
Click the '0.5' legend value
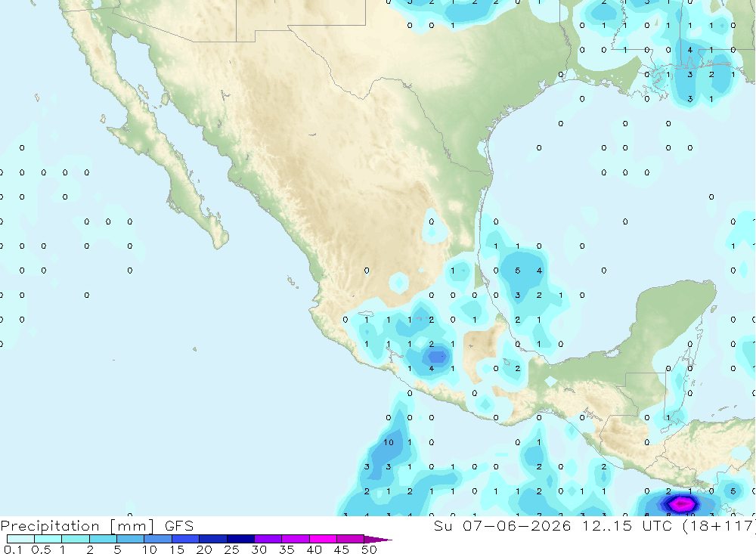click(41, 549)
